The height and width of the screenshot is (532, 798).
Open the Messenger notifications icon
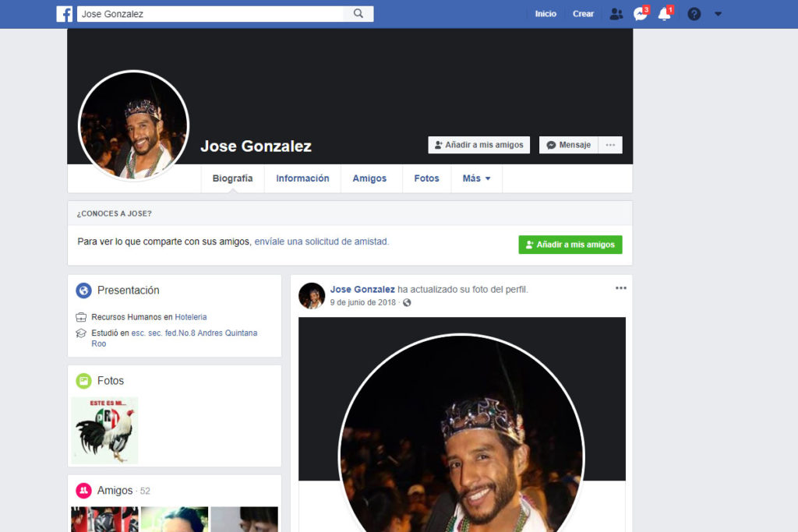641,14
